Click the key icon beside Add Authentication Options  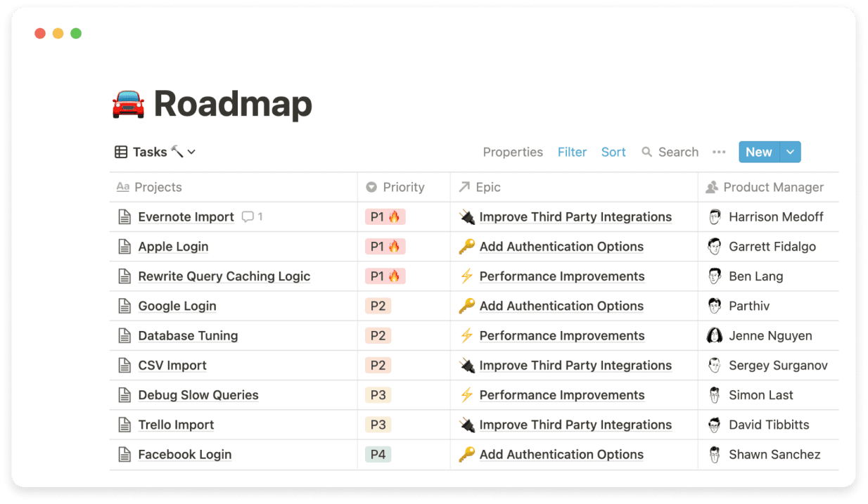[x=468, y=246]
